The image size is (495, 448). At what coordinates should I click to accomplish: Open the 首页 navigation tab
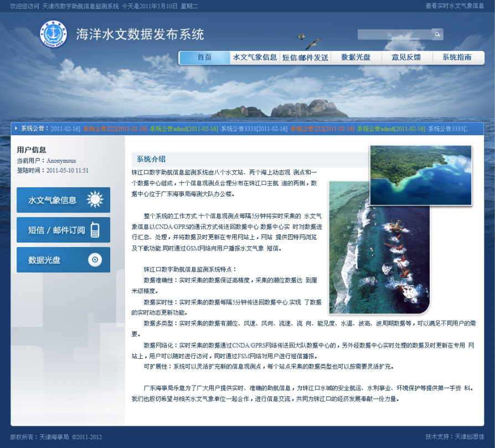pyautogui.click(x=204, y=58)
